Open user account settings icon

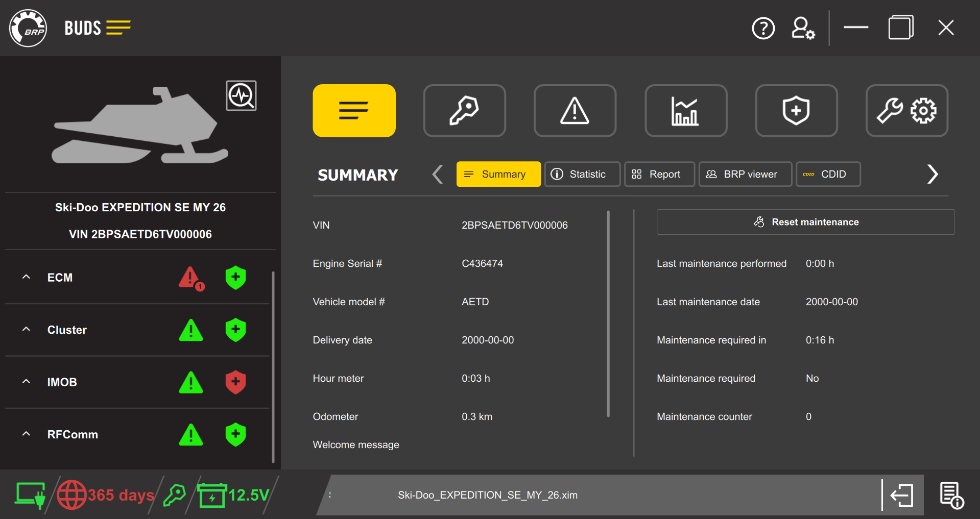pos(802,28)
